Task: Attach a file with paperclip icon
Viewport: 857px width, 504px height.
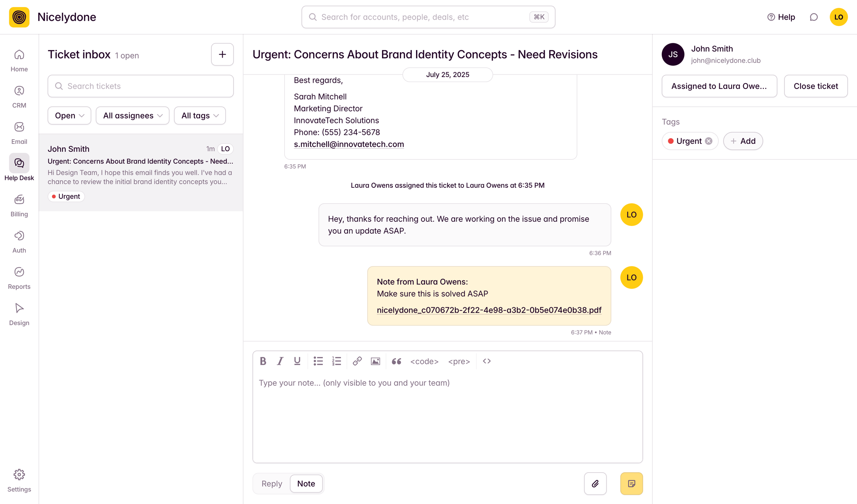Action: [x=595, y=484]
